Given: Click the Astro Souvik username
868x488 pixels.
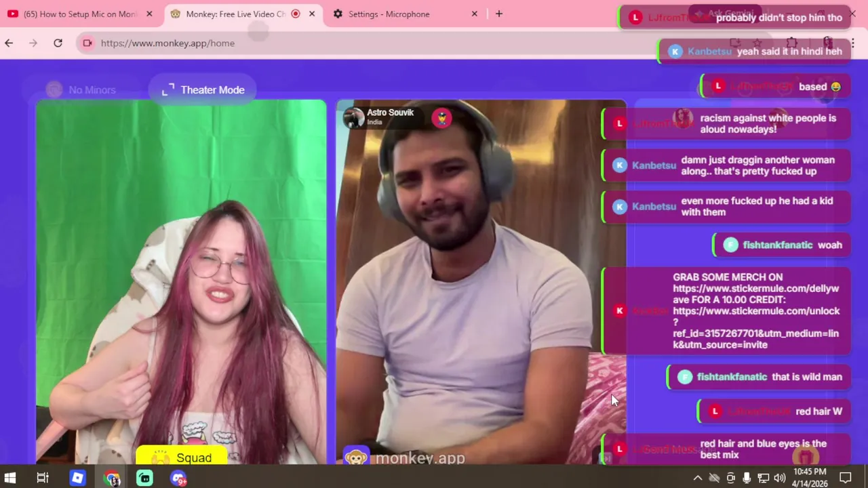Looking at the screenshot, I should coord(390,113).
